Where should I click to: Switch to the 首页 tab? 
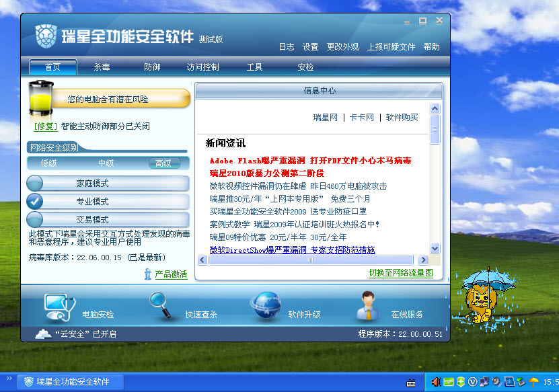click(x=52, y=67)
